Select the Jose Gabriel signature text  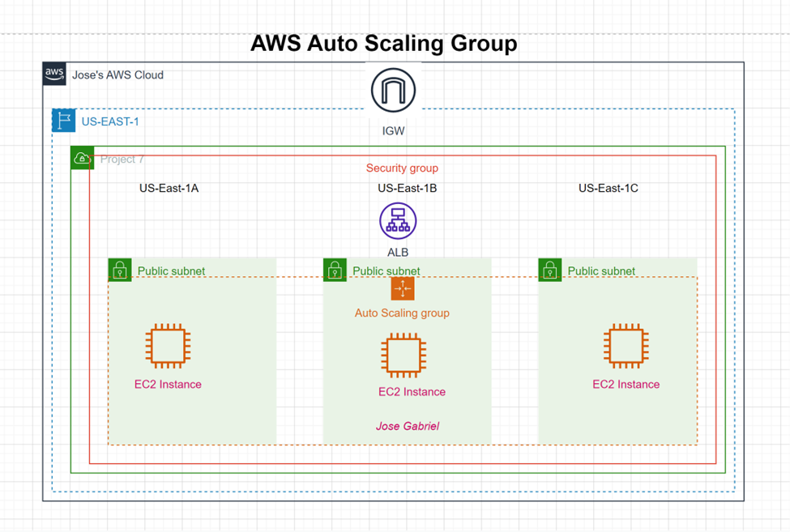[x=408, y=426]
